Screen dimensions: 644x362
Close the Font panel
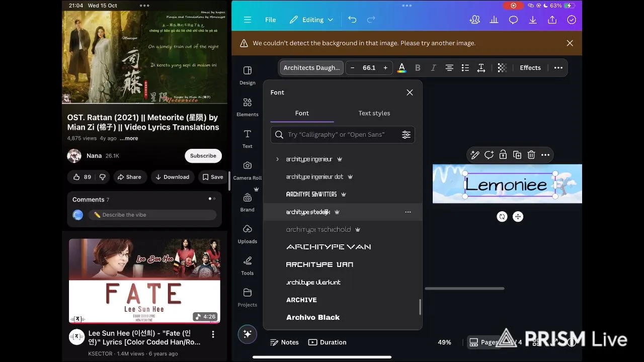410,93
